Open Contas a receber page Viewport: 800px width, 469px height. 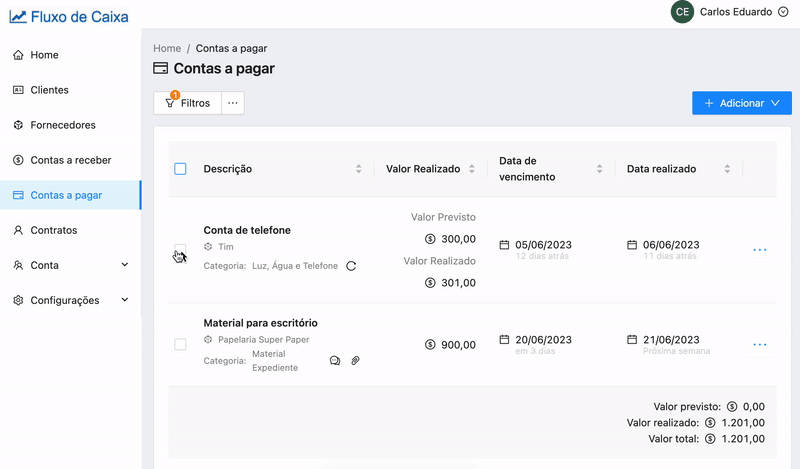(70, 160)
